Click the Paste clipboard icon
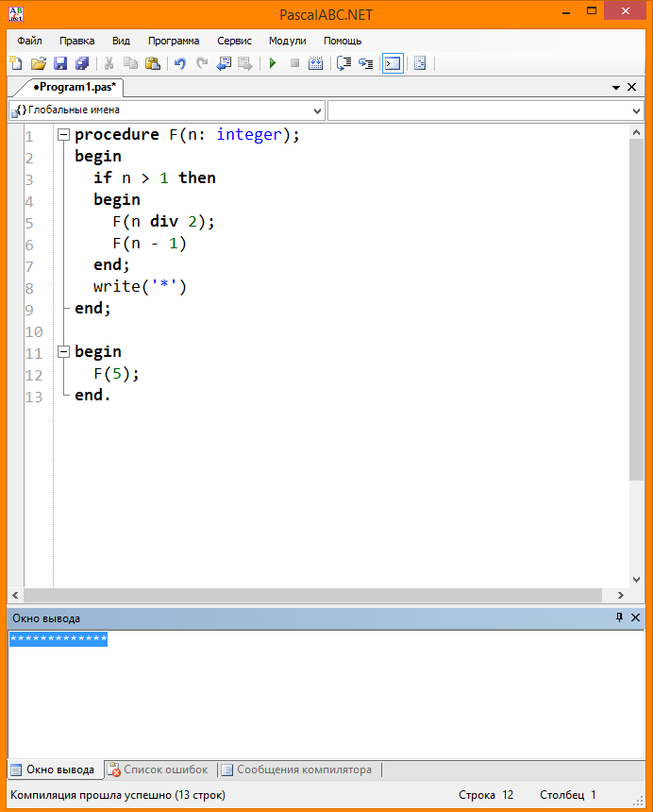Image resolution: width=653 pixels, height=812 pixels. 153,63
